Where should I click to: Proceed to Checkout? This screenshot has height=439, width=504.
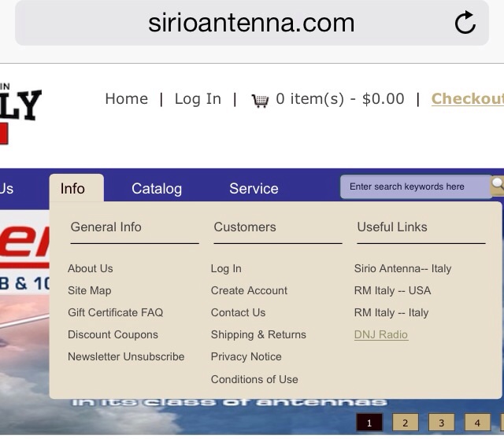pyautogui.click(x=467, y=99)
